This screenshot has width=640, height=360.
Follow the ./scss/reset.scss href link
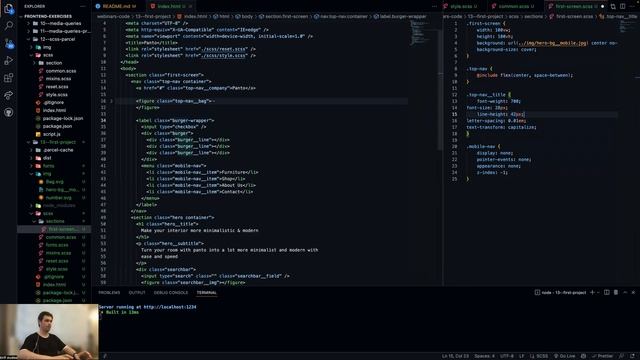click(x=223, y=49)
